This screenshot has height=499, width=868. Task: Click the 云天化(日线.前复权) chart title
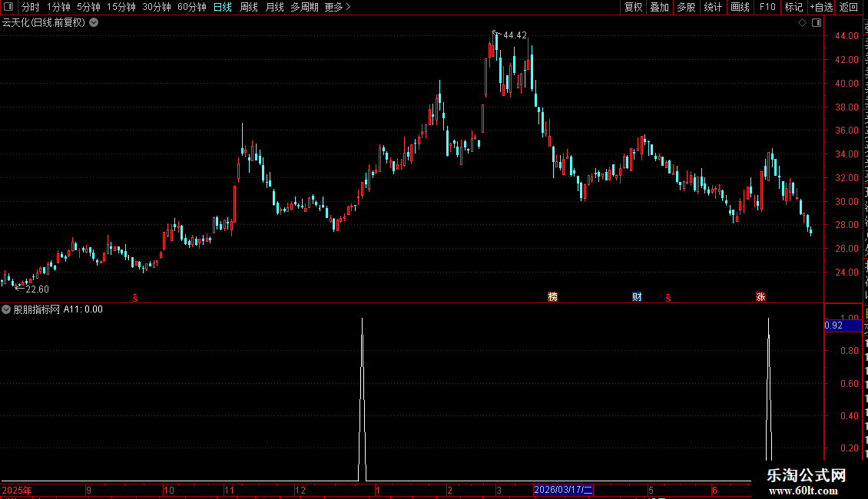pos(44,23)
